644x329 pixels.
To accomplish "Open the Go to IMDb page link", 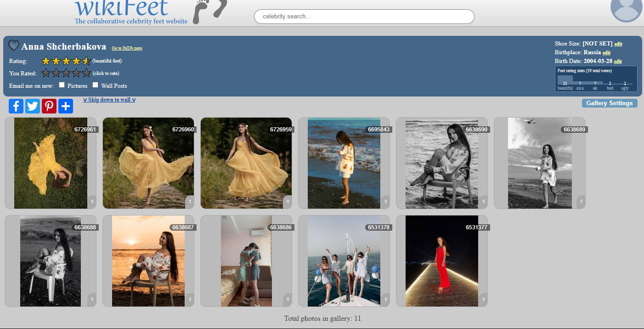I will (x=127, y=48).
